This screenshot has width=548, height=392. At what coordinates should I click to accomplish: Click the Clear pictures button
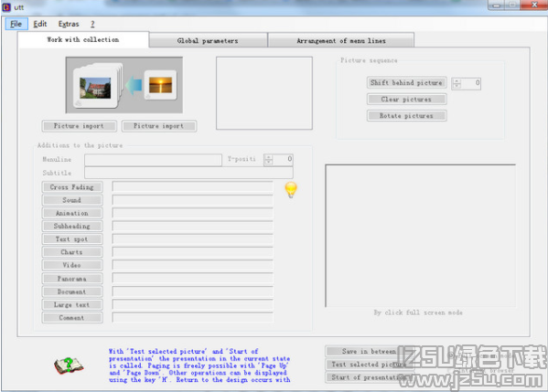pyautogui.click(x=406, y=99)
